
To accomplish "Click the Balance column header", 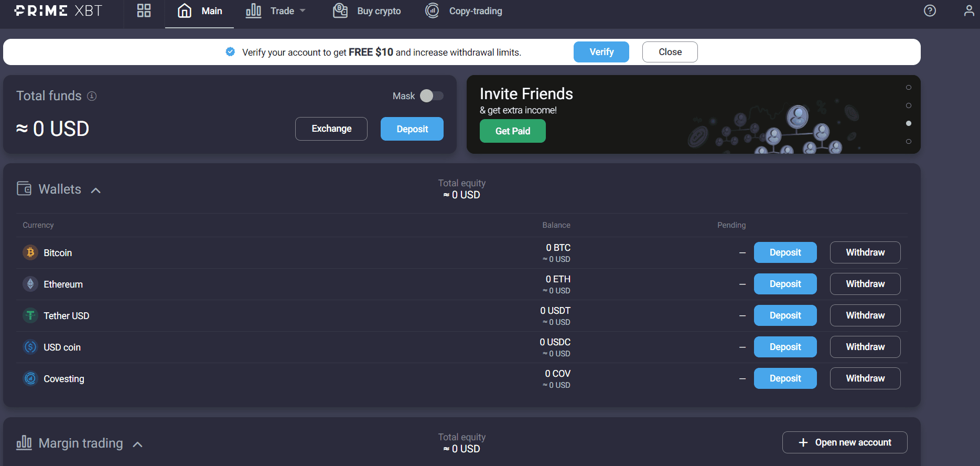I will [556, 225].
